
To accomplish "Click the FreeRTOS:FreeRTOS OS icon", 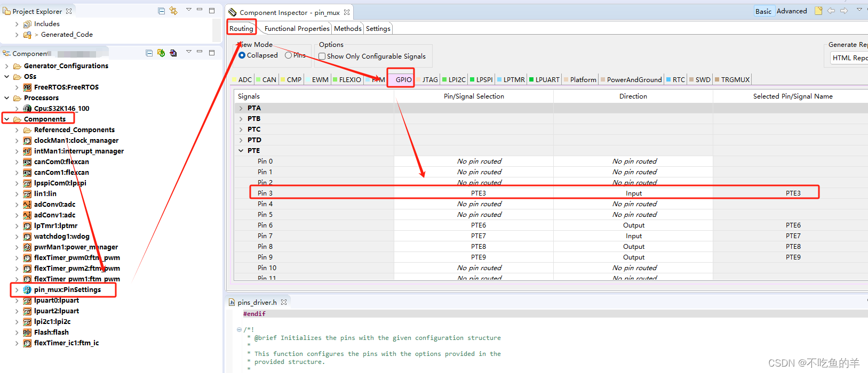I will [x=27, y=87].
